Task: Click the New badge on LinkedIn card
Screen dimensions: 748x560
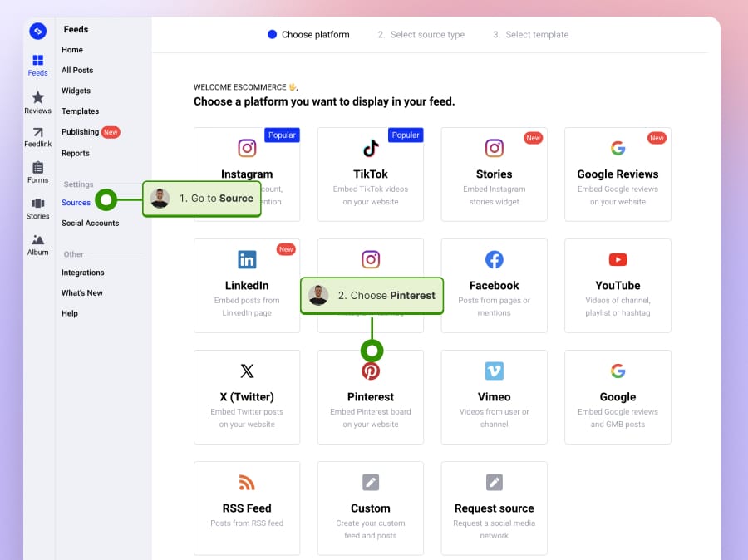Action: tap(286, 249)
